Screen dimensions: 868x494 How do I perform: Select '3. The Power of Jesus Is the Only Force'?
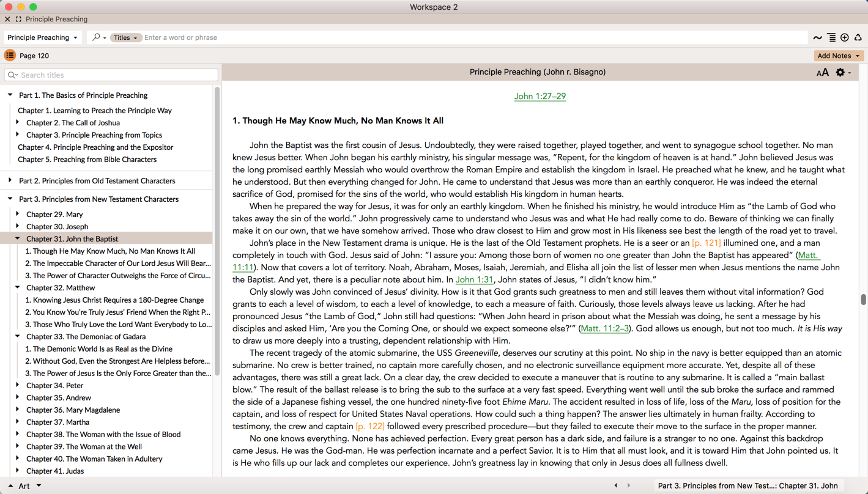118,374
